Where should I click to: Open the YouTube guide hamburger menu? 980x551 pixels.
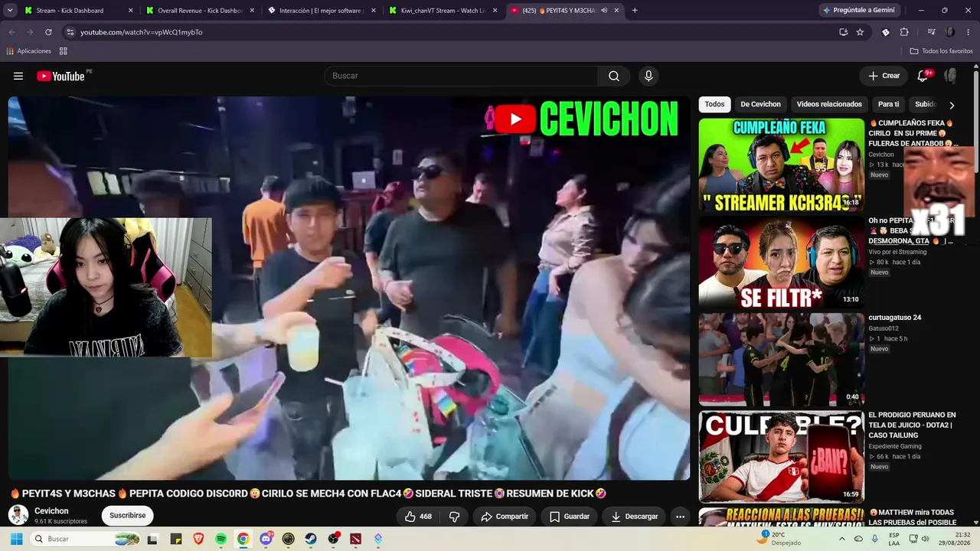18,76
